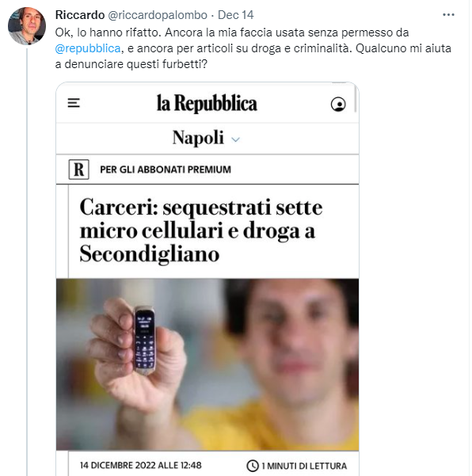Image resolution: width=472 pixels, height=476 pixels.
Task: Open the tweet's three-dot more options menu
Action: [x=448, y=14]
